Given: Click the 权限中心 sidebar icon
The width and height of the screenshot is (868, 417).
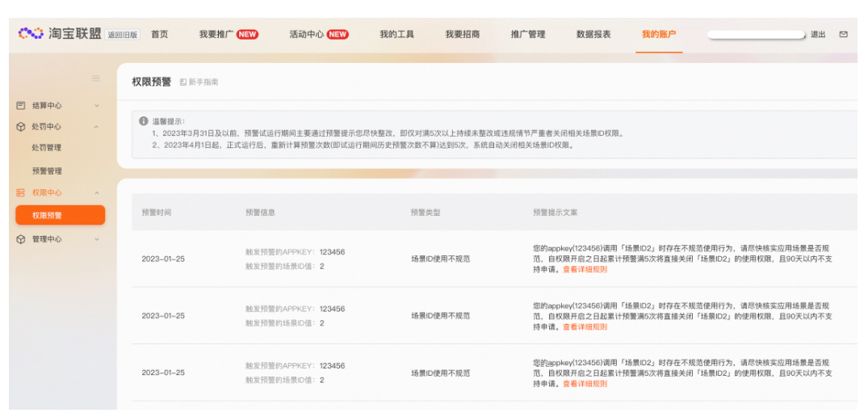Looking at the screenshot, I should coord(20,192).
